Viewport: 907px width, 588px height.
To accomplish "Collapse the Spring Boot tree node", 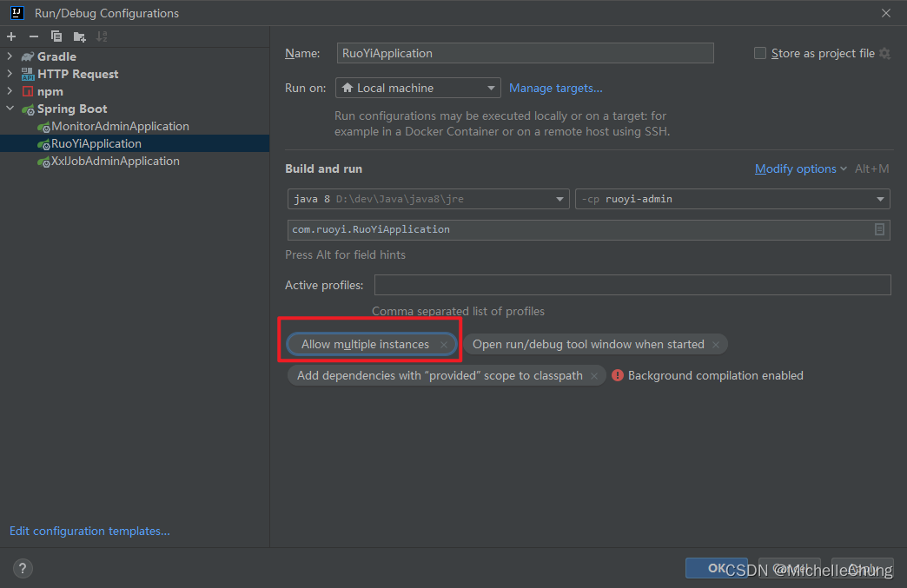I will (10, 108).
